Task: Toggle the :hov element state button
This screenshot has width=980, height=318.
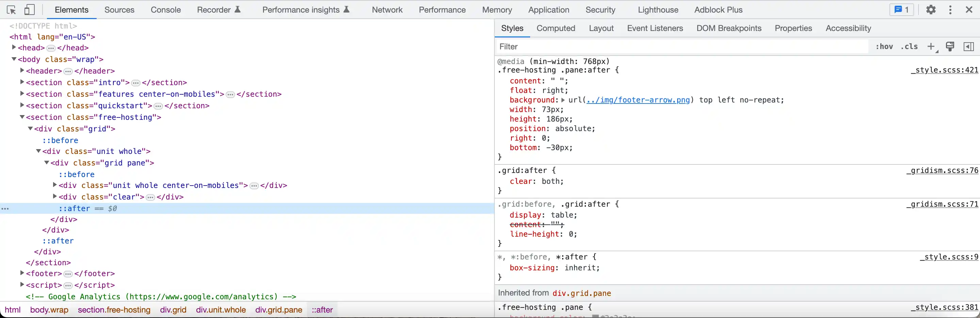Action: point(884,46)
